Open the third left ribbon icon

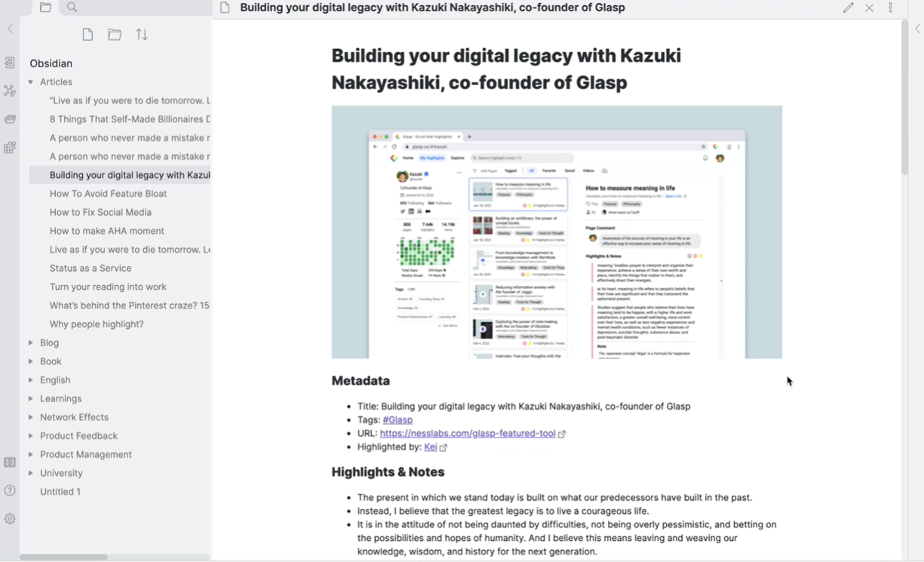coord(10,119)
